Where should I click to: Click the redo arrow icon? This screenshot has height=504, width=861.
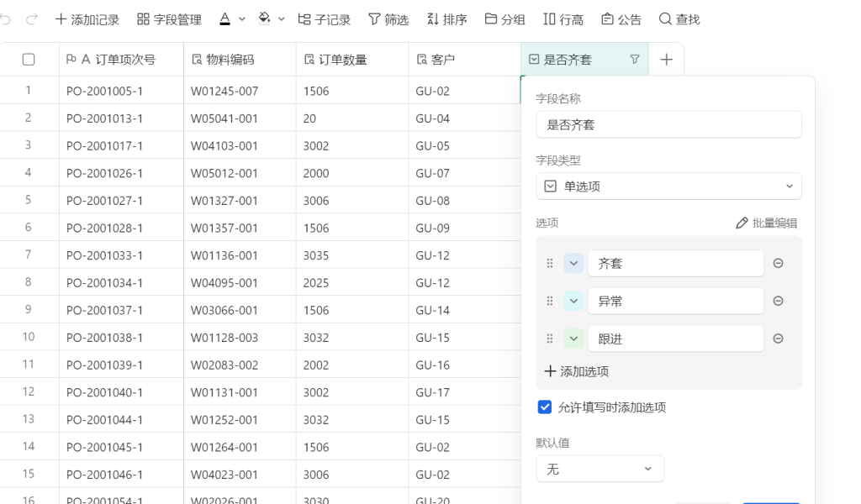coord(32,20)
